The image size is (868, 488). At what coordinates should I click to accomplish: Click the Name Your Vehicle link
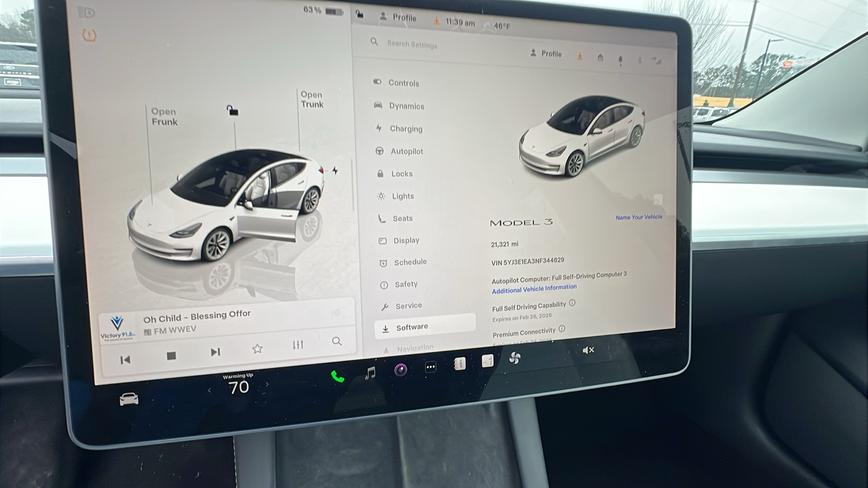(639, 217)
